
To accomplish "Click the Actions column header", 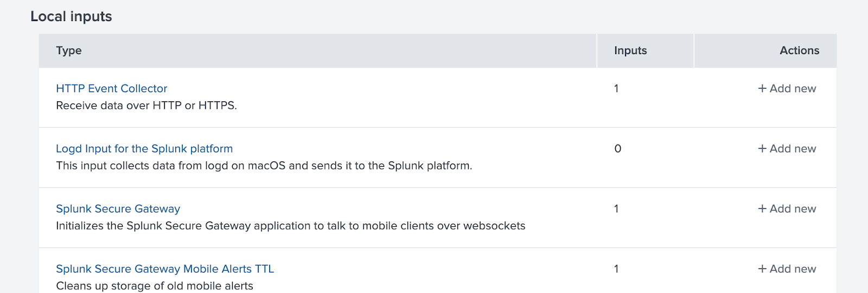I will coord(799,50).
